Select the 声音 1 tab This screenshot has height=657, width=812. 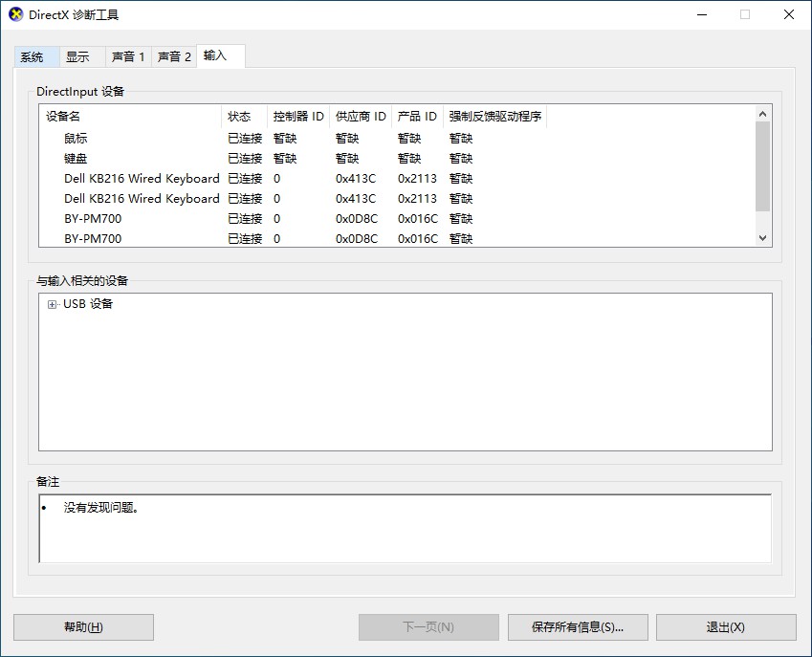pyautogui.click(x=128, y=57)
